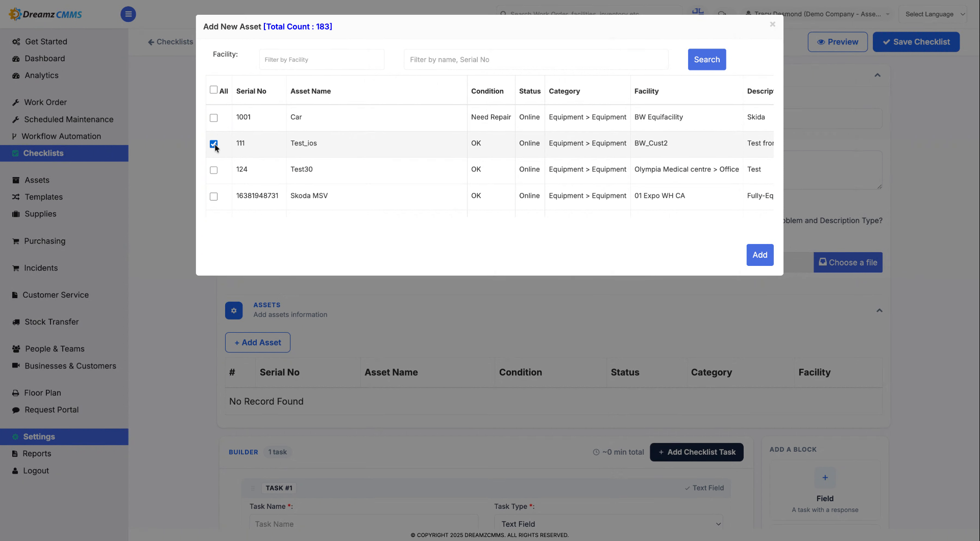Open the Assets sidebar menu item

pyautogui.click(x=37, y=180)
